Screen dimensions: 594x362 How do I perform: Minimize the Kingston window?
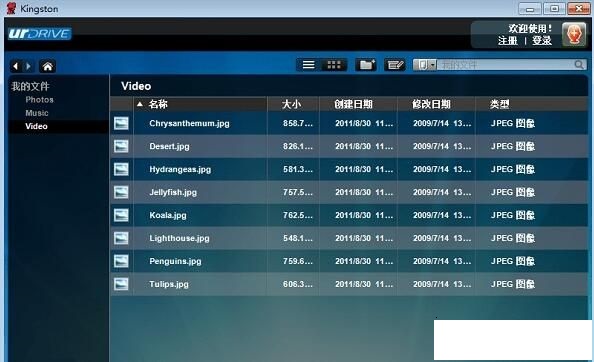[530, 8]
